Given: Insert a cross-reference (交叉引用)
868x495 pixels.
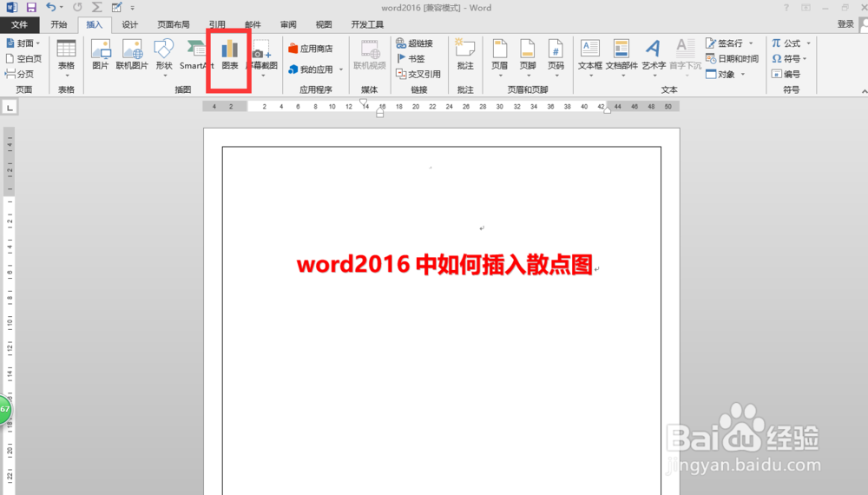Looking at the screenshot, I should (x=418, y=74).
